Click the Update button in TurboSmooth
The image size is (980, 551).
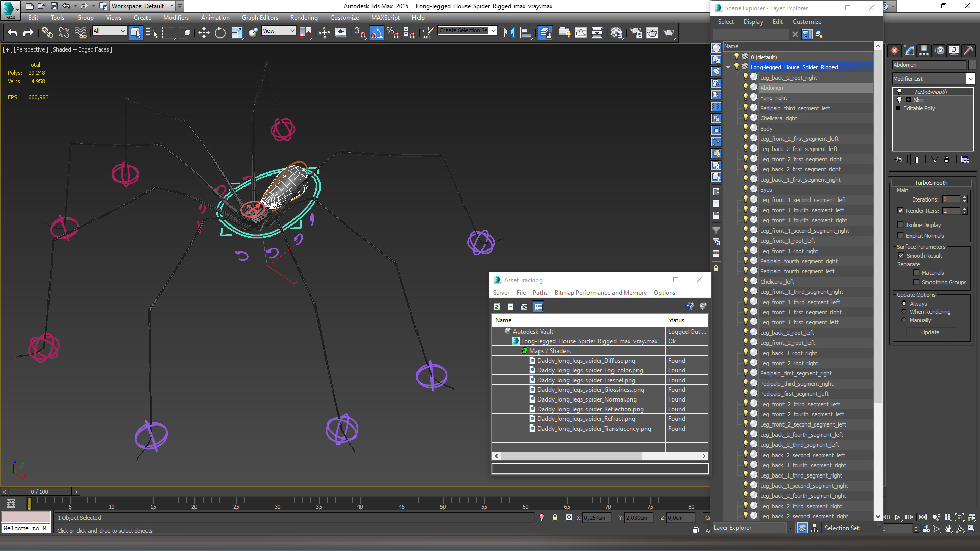(x=930, y=332)
